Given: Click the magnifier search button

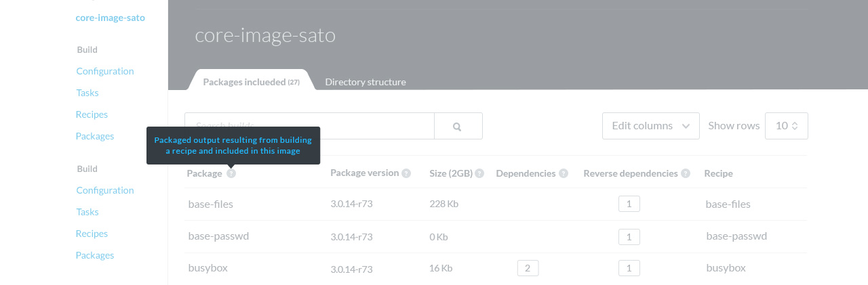Looking at the screenshot, I should pos(458,126).
